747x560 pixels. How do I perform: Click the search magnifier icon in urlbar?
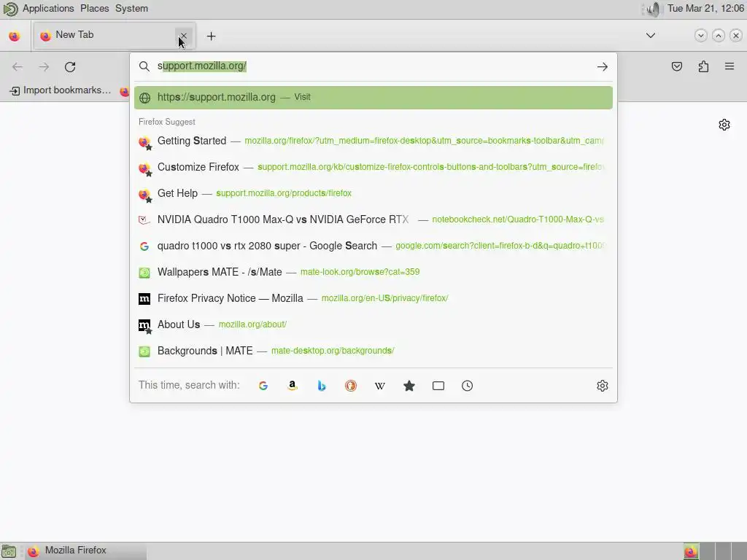(x=144, y=66)
